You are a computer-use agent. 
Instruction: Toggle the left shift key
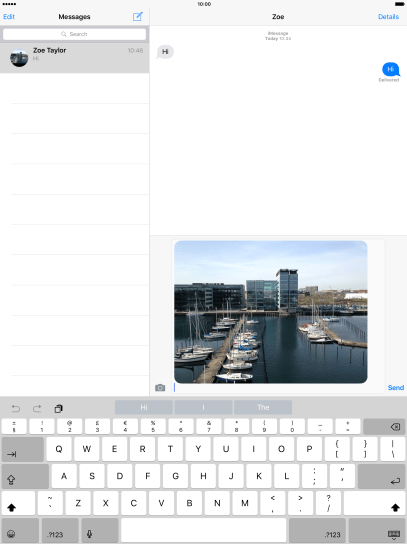click(x=18, y=503)
